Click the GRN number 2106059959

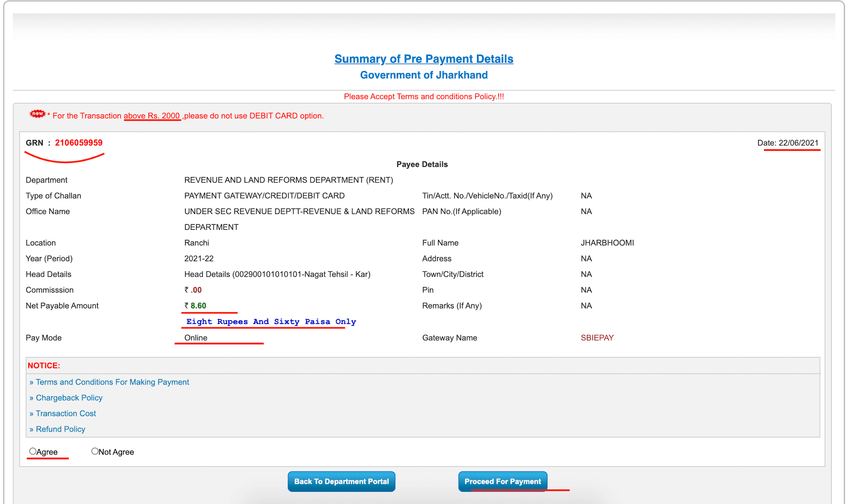79,143
